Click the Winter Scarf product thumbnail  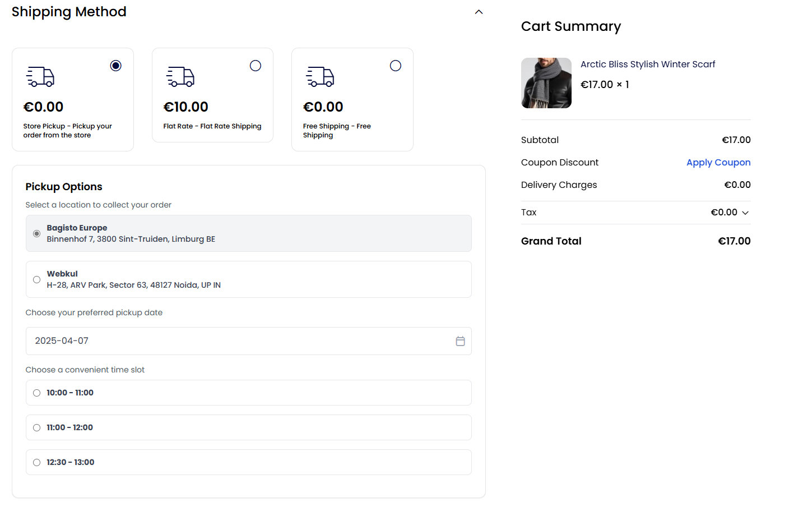[546, 83]
